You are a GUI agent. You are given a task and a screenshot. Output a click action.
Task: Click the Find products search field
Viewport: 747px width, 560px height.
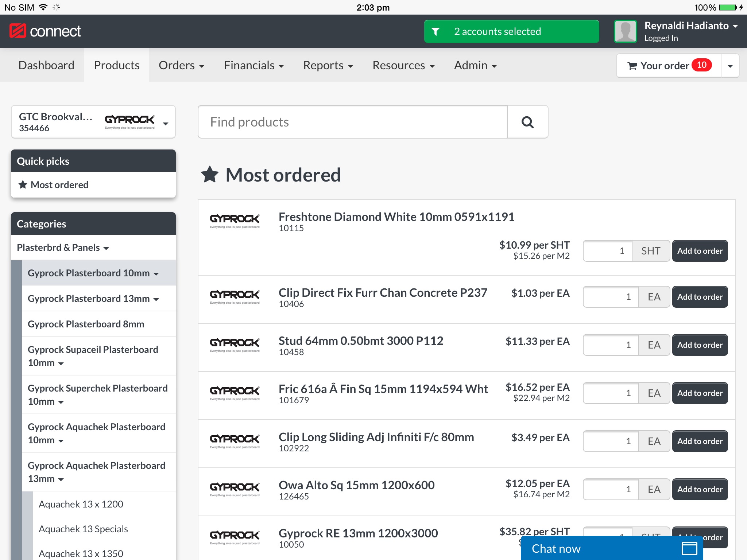[x=353, y=122]
